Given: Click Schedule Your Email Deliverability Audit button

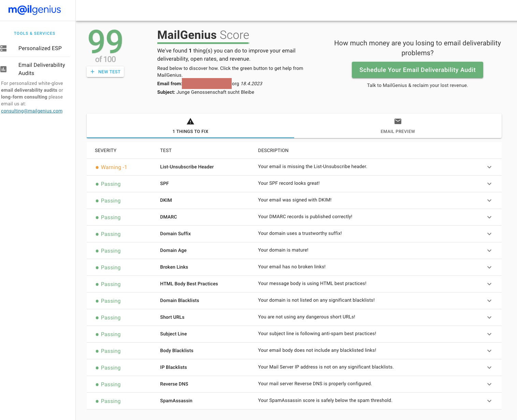Looking at the screenshot, I should point(417,70).
